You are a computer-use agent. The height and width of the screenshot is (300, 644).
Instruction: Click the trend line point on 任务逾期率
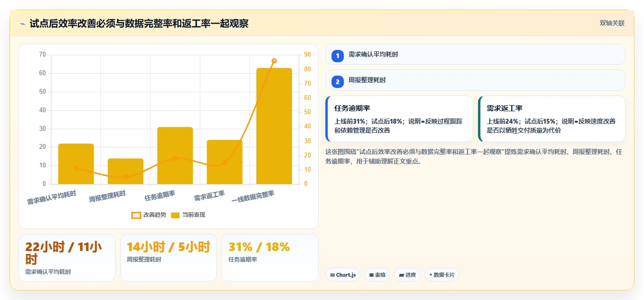point(175,158)
